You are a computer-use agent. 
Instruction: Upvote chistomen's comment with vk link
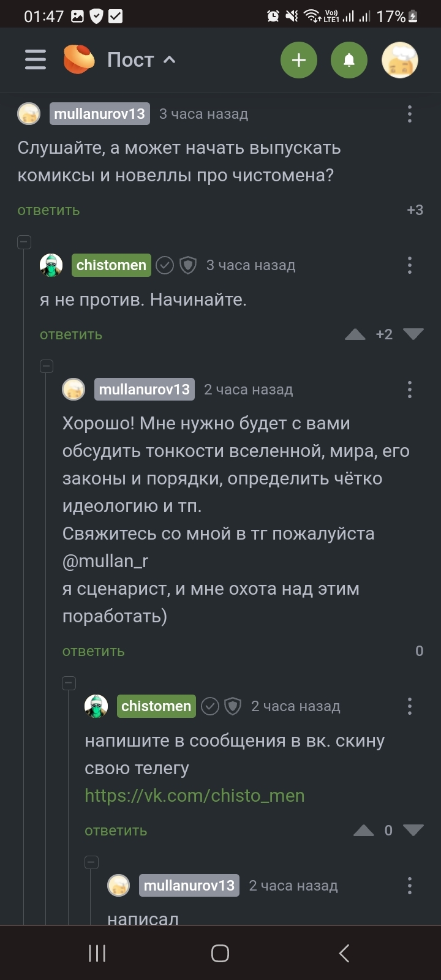(x=364, y=831)
